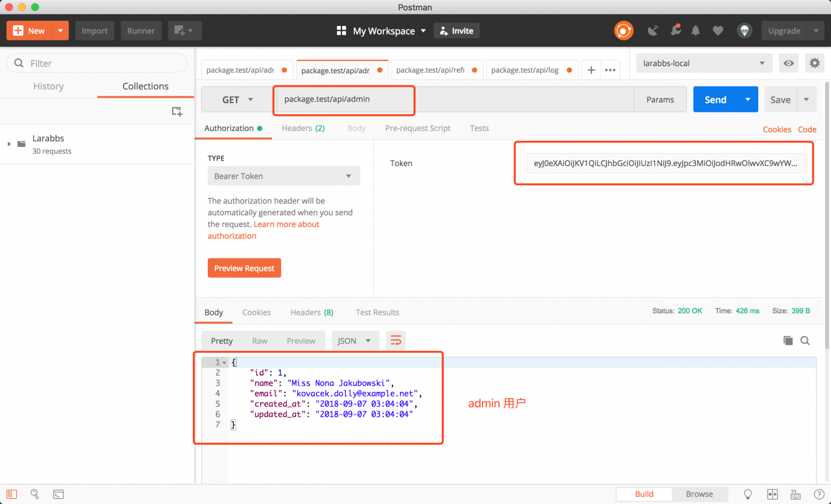Open the help question mark icon
This screenshot has height=504, width=831.
[819, 494]
